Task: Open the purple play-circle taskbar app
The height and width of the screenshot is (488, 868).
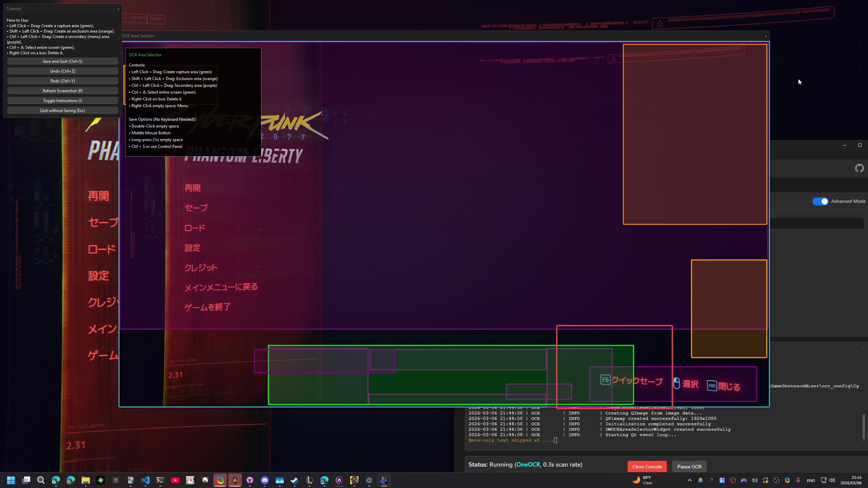Action: click(339, 480)
